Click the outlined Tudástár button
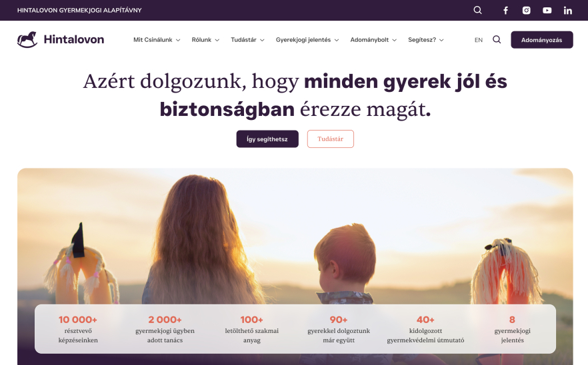The height and width of the screenshot is (365, 588). click(331, 139)
